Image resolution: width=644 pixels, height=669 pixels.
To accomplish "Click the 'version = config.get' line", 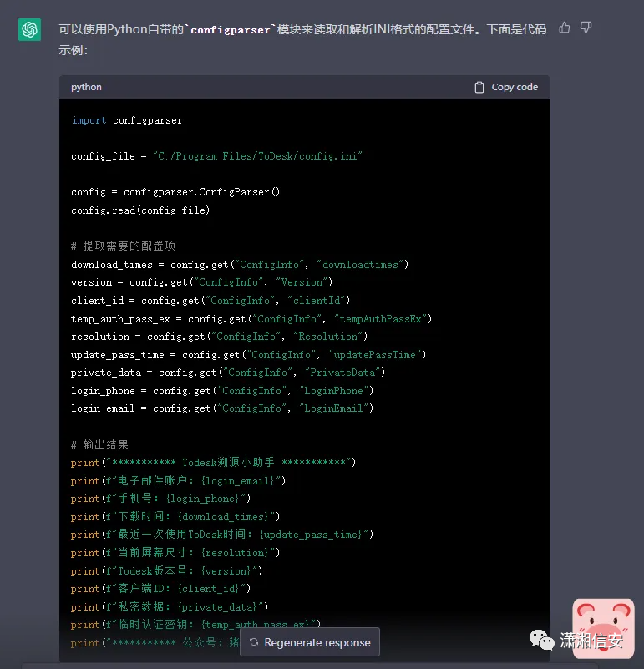I will click(x=202, y=282).
